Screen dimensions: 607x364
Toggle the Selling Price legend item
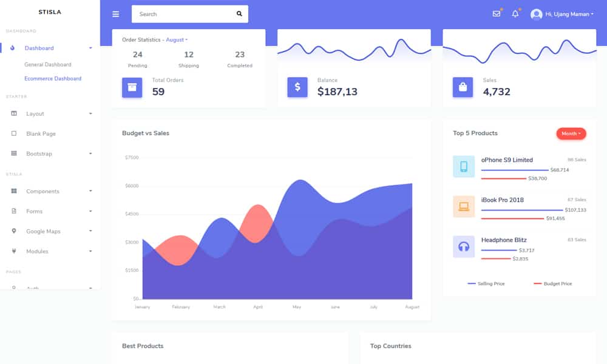pyautogui.click(x=486, y=284)
